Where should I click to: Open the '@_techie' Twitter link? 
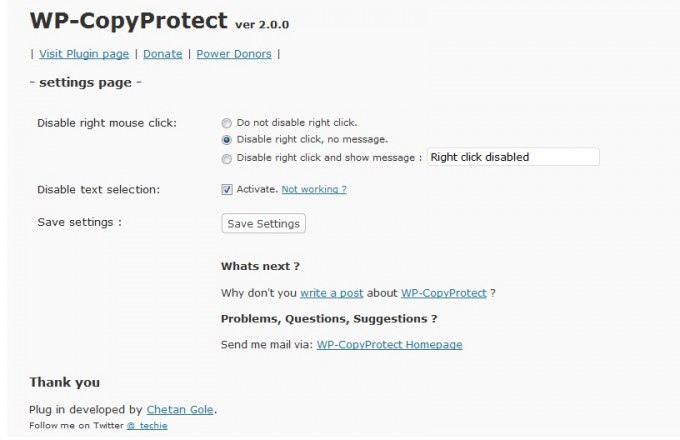pyautogui.click(x=147, y=426)
